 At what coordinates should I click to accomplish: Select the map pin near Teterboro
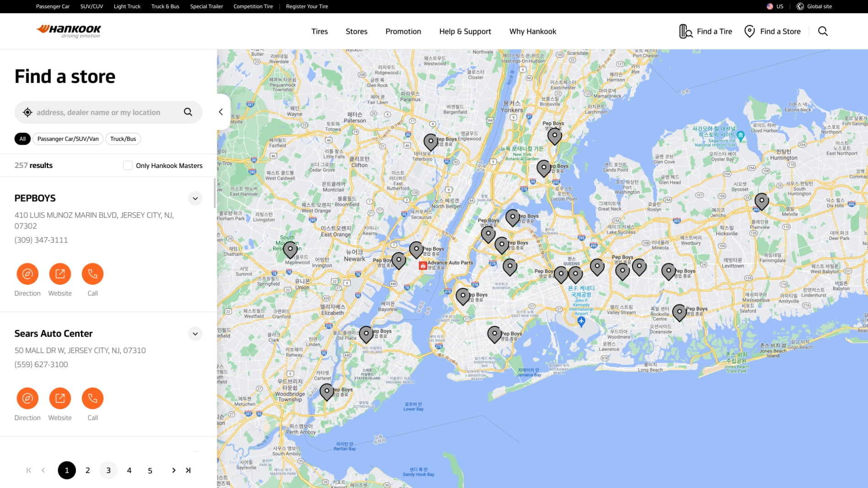pyautogui.click(x=430, y=142)
